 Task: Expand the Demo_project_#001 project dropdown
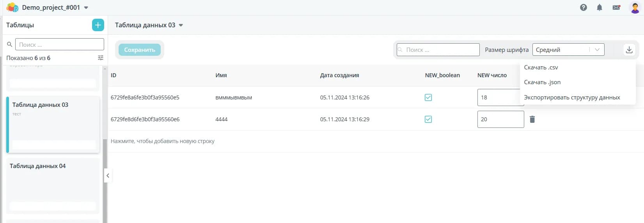[x=86, y=8]
